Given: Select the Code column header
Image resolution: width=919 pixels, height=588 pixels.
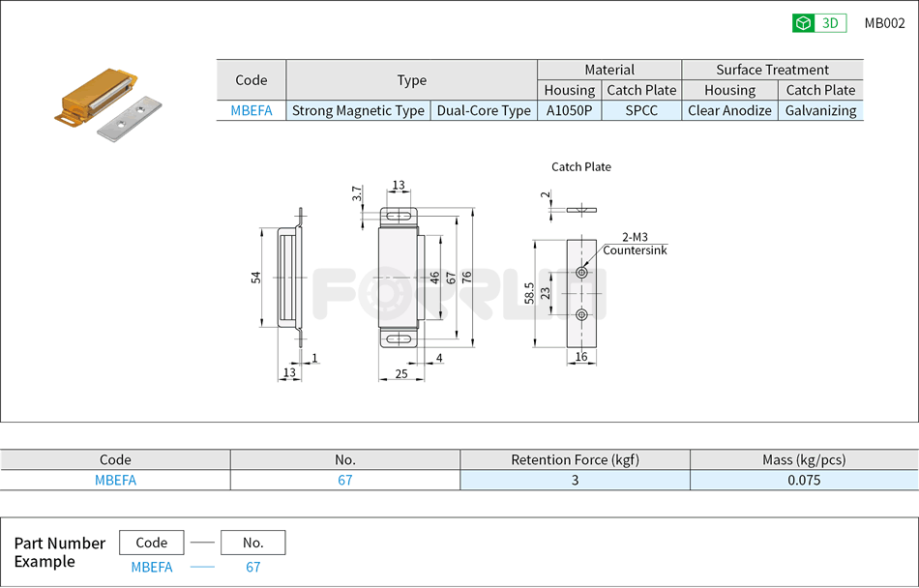Looking at the screenshot, I should pyautogui.click(x=250, y=80).
